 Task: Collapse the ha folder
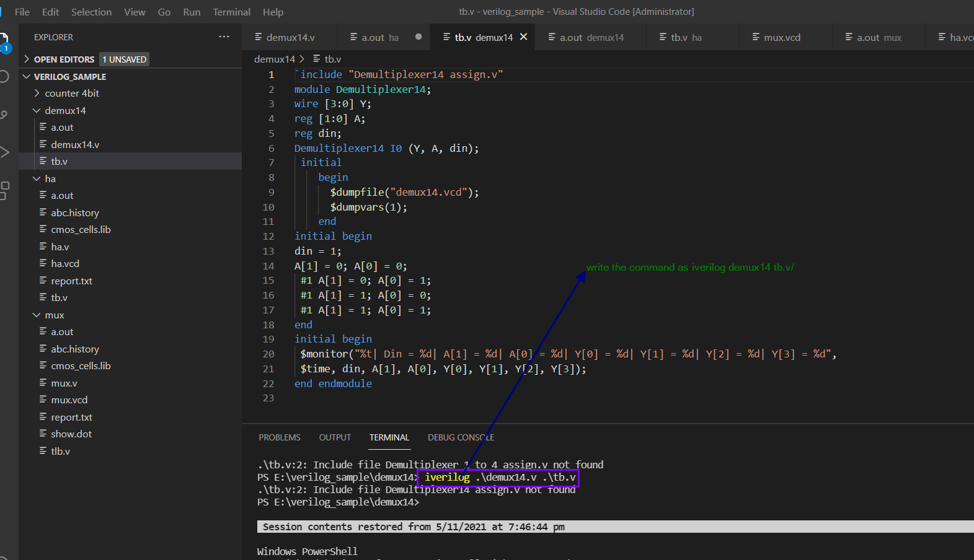37,178
